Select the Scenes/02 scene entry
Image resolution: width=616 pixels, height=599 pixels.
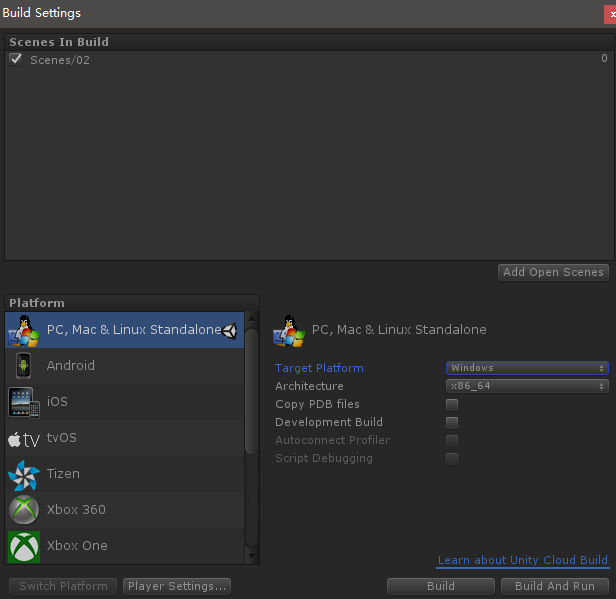pos(309,60)
